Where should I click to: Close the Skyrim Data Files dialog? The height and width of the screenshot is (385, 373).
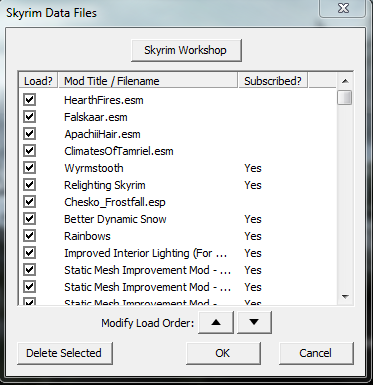[x=343, y=8]
